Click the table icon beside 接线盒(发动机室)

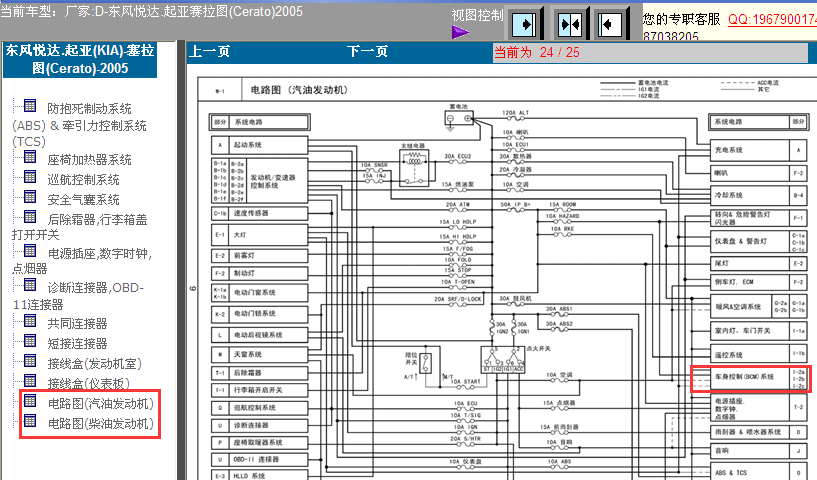pyautogui.click(x=30, y=360)
